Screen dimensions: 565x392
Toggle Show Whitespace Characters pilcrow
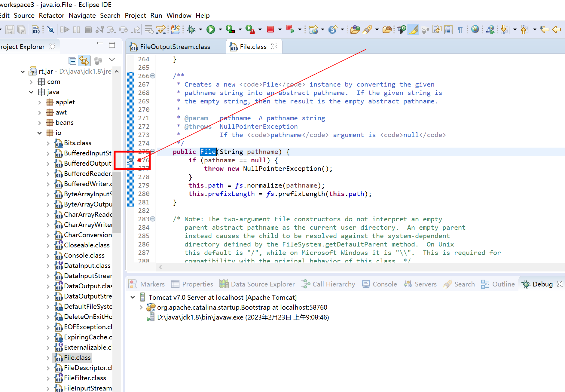coord(460,29)
